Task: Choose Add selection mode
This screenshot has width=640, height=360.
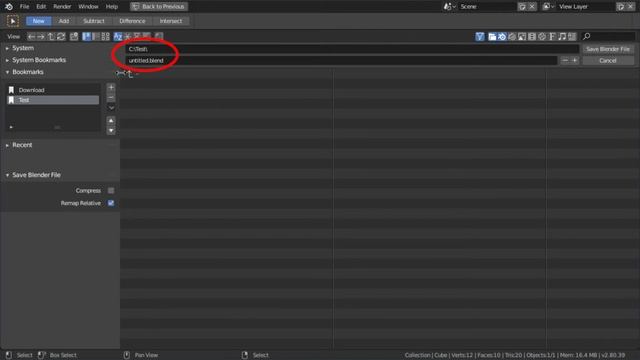Action: [64, 21]
